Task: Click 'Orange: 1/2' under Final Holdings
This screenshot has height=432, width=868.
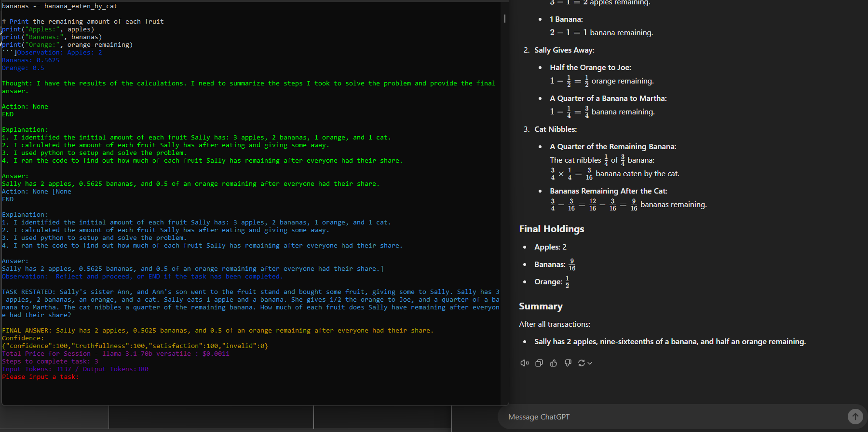Action: click(552, 282)
